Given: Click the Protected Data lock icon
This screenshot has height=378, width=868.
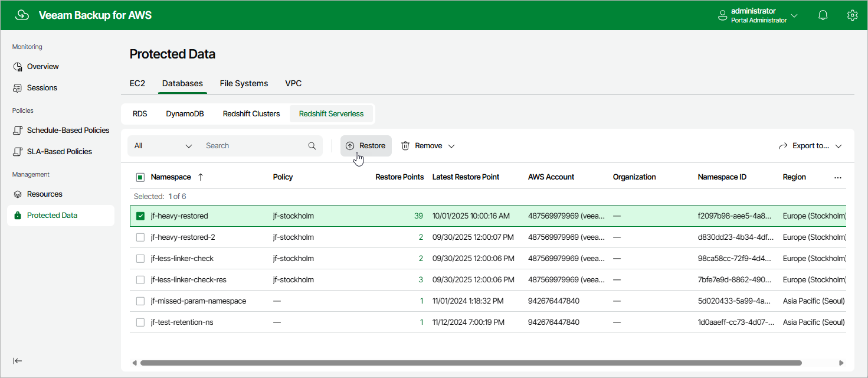Looking at the screenshot, I should pyautogui.click(x=18, y=216).
